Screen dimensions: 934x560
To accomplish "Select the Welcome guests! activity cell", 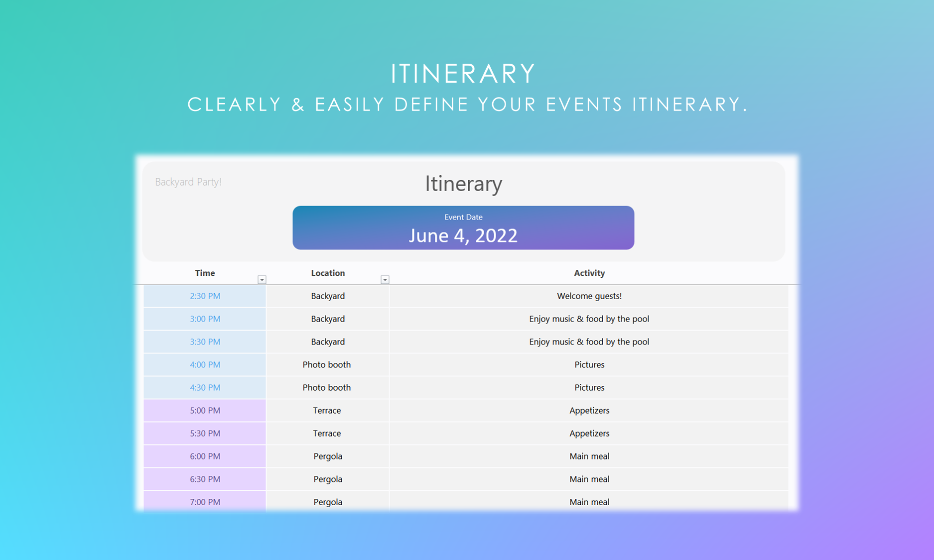I will point(589,296).
